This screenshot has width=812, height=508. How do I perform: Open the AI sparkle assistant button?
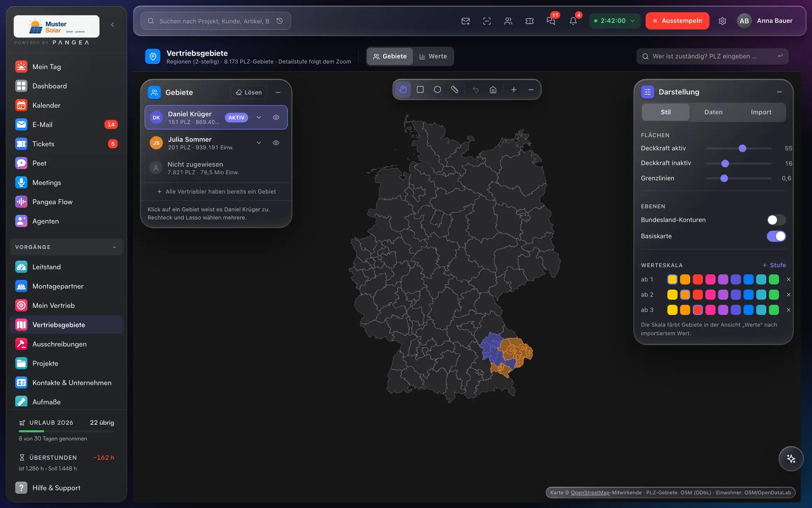click(x=791, y=459)
